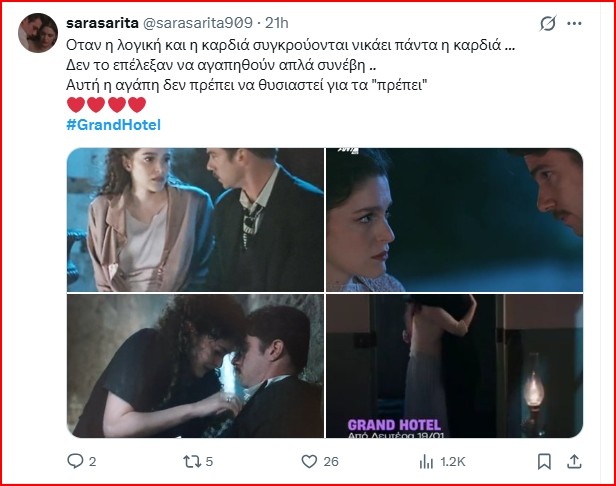
Task: Open bottom-right Grand Hotel promo image
Action: (455, 366)
